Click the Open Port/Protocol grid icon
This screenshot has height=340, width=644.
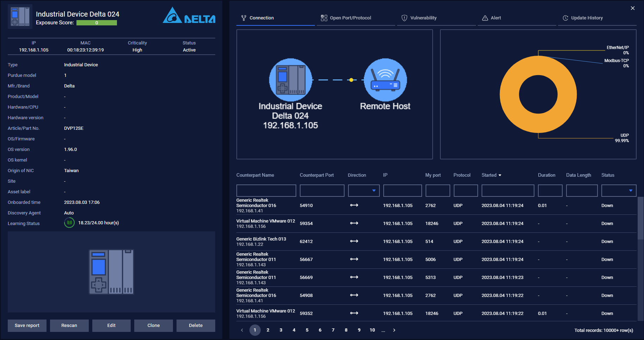324,18
